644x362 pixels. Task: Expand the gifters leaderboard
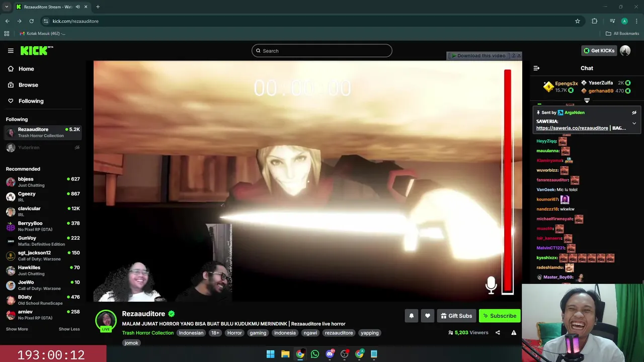587,101
